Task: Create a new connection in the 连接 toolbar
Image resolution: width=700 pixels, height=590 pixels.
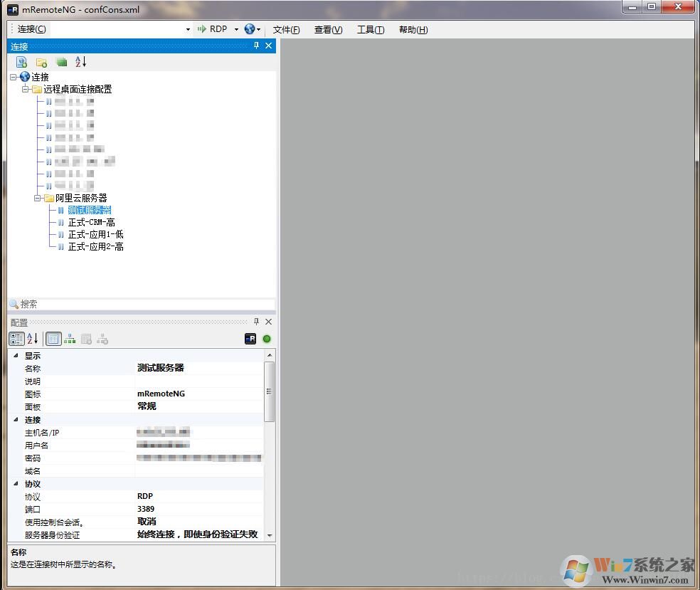Action: coord(21,62)
